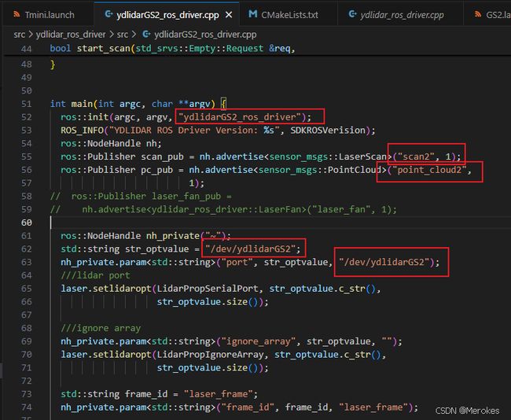
Task: Close the ydlidarGS2_ros_driver.cpp tab
Action: (229, 15)
